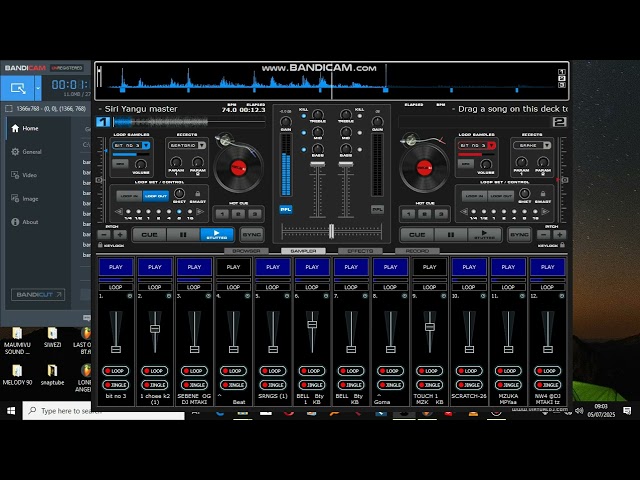Double loop length arrow on deck 2
Screen dimensions: 640x480
click(545, 211)
